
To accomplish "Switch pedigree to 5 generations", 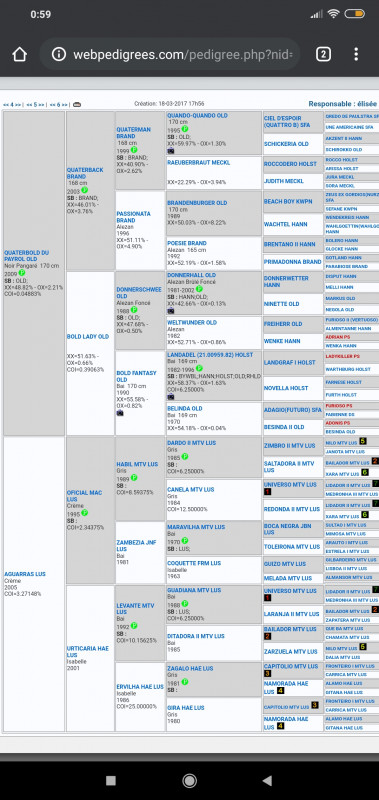I will 35,105.
